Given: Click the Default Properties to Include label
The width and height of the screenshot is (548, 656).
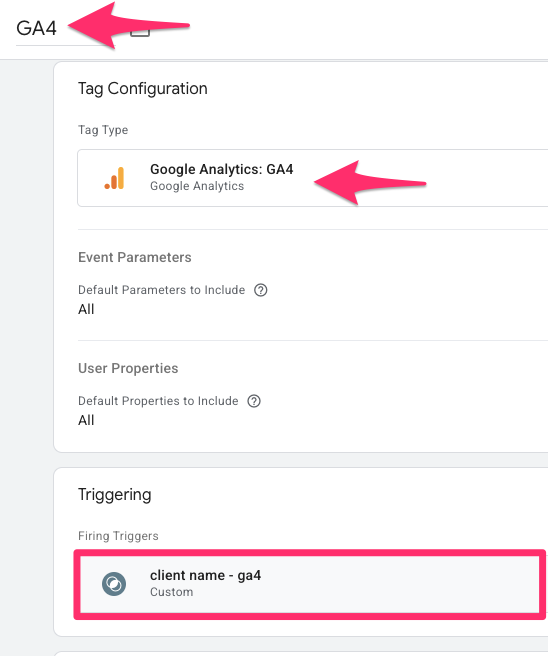Looking at the screenshot, I should tap(158, 401).
